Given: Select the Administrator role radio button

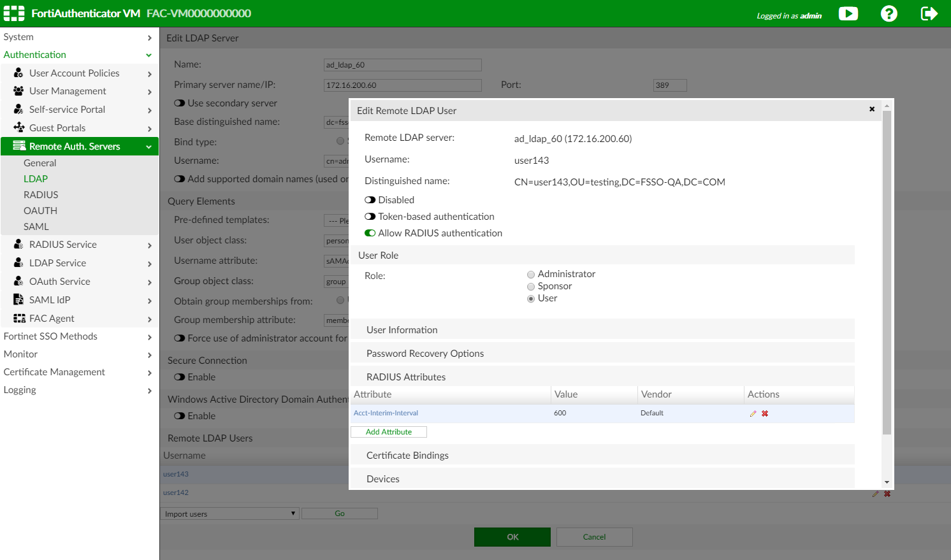Looking at the screenshot, I should (x=531, y=275).
